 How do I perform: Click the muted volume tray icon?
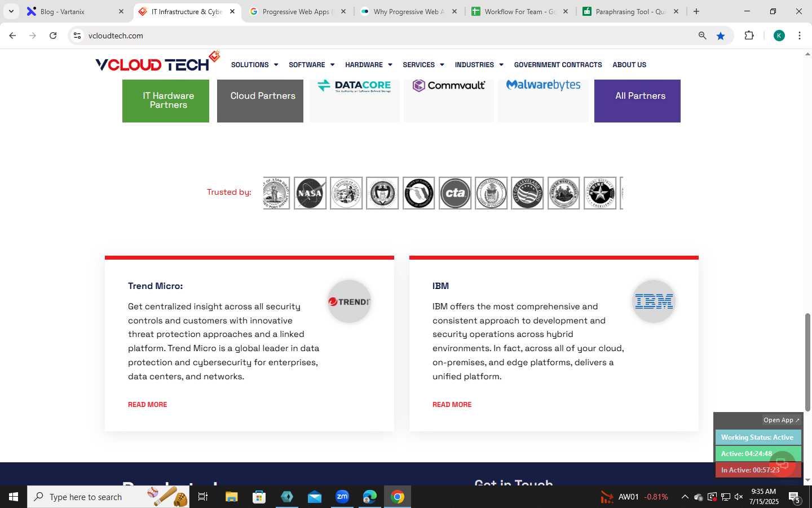tap(739, 497)
